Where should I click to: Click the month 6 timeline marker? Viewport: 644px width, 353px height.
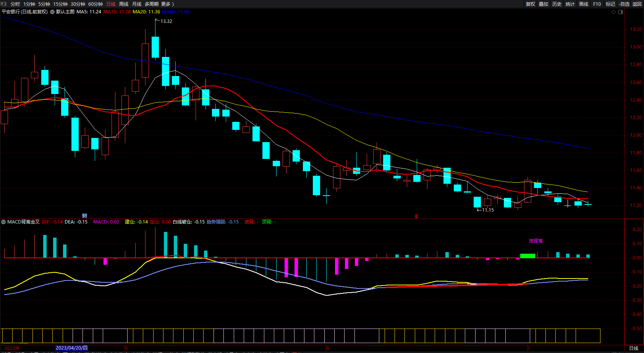coord(328,348)
